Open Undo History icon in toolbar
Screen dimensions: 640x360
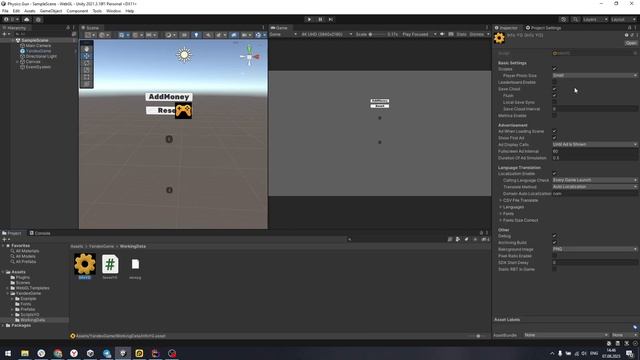[x=564, y=19]
